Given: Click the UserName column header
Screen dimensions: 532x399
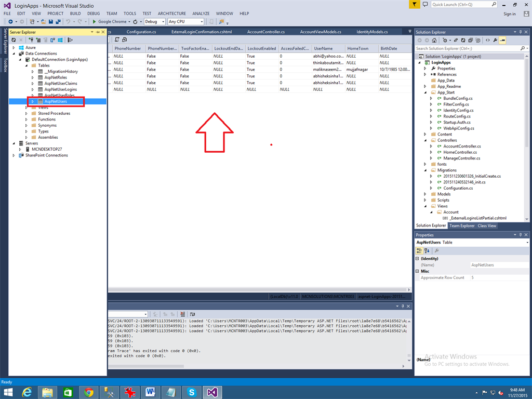Looking at the screenshot, I should coord(328,48).
